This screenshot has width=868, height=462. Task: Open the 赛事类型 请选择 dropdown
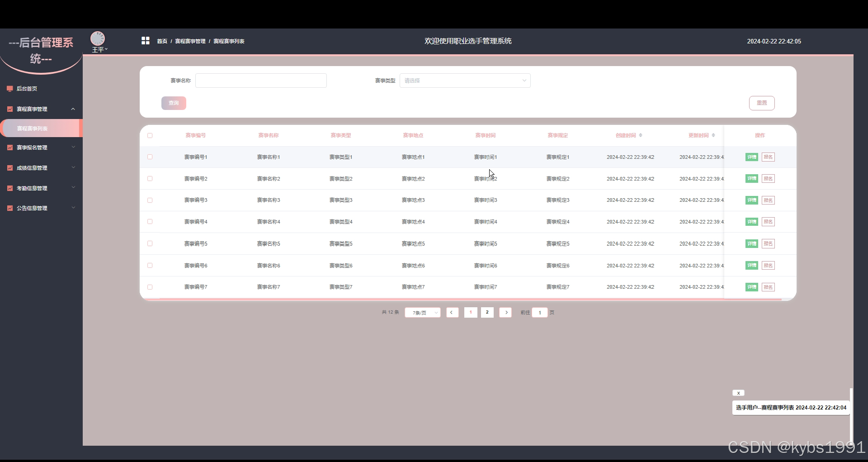[x=465, y=81]
